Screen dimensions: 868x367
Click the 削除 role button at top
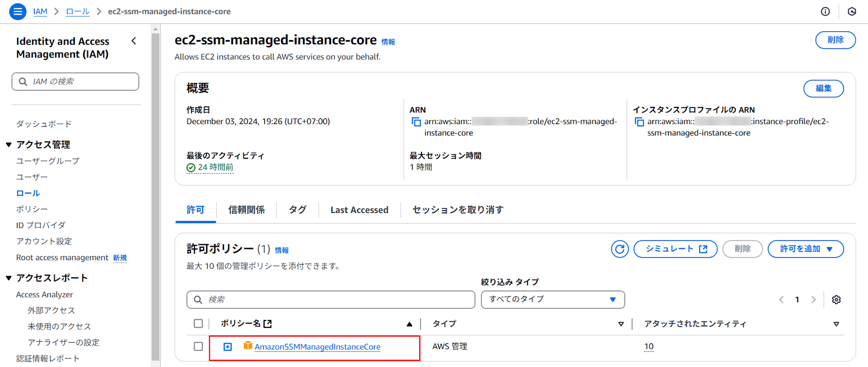tap(835, 40)
